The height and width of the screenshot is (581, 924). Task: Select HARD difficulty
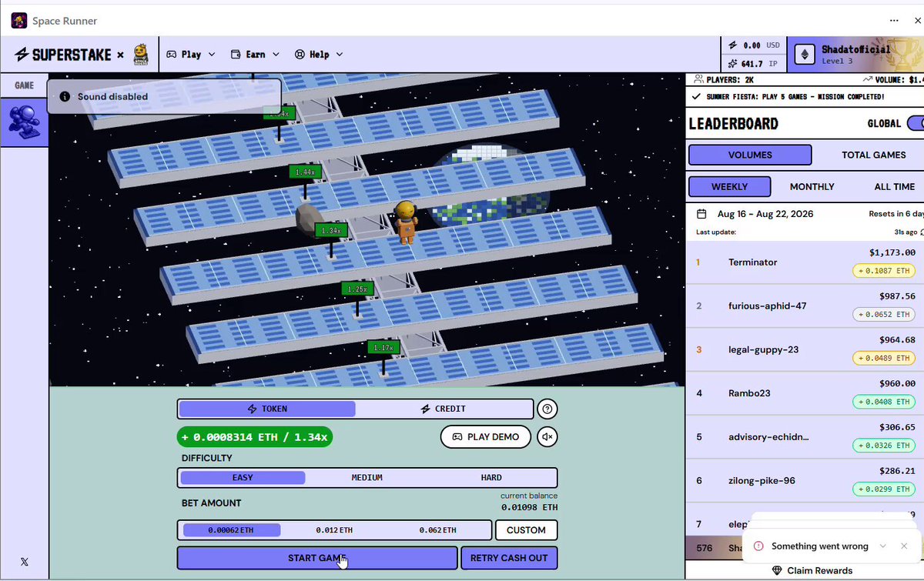(x=491, y=478)
